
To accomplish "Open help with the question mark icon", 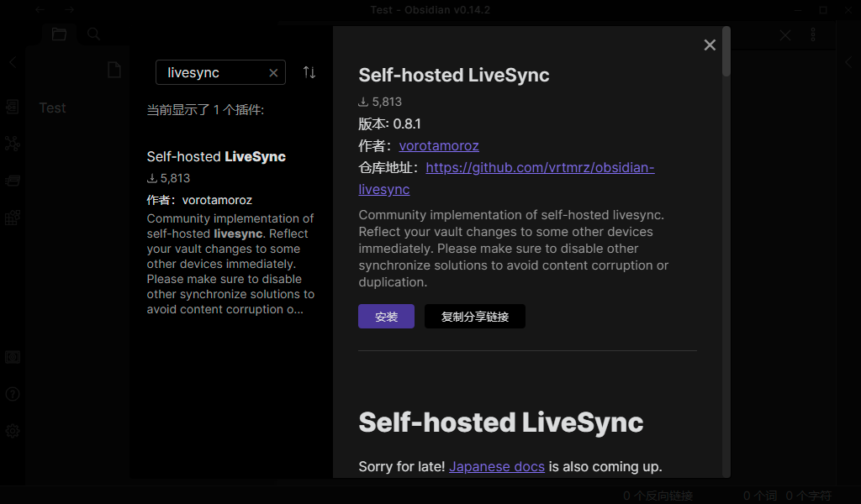I will point(12,394).
